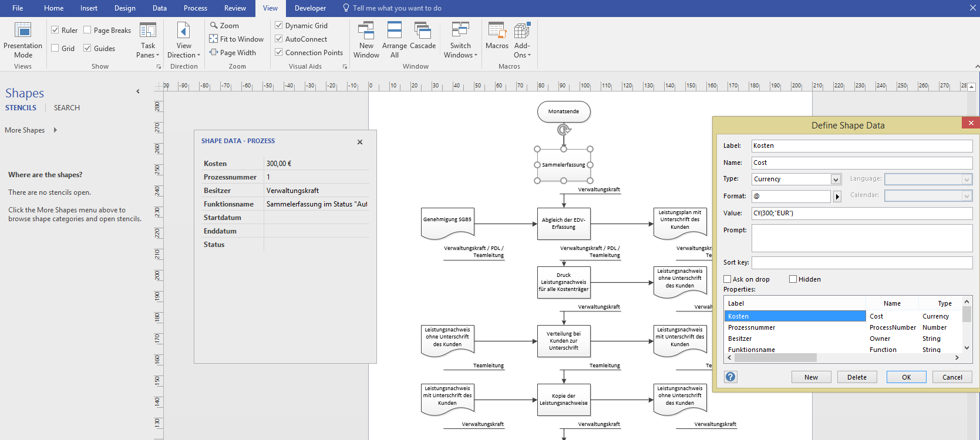Enable the Grid checkbox
980x440 pixels.
pos(55,48)
